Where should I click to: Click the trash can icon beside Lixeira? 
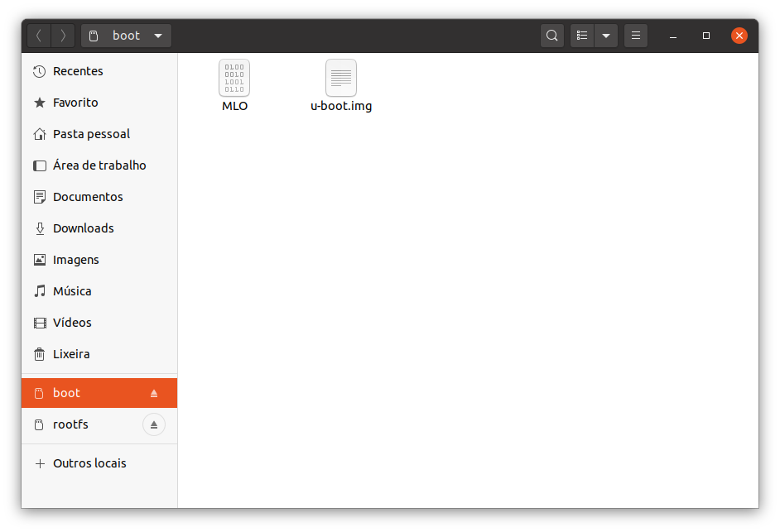click(x=39, y=354)
